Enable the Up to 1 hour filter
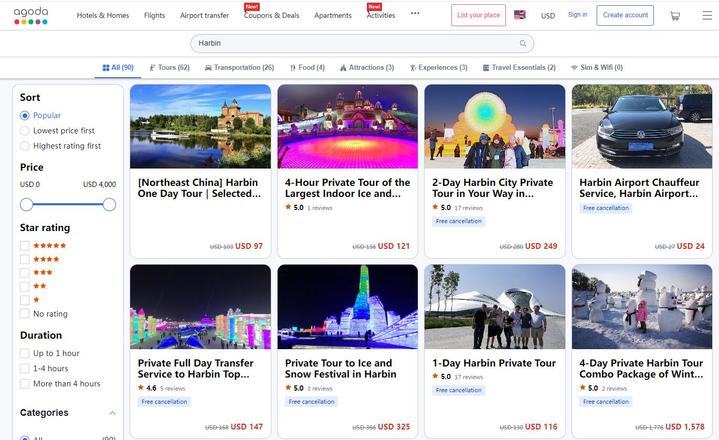The image size is (719, 440). pyautogui.click(x=25, y=354)
